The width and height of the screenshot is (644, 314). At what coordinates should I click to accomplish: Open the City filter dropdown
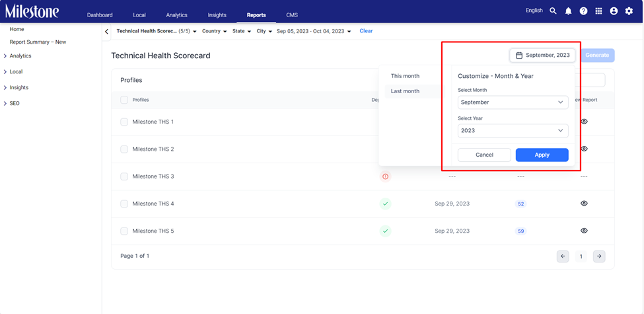264,31
